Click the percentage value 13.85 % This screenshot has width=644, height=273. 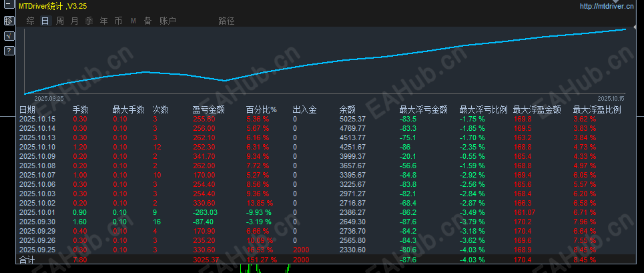tap(260, 203)
